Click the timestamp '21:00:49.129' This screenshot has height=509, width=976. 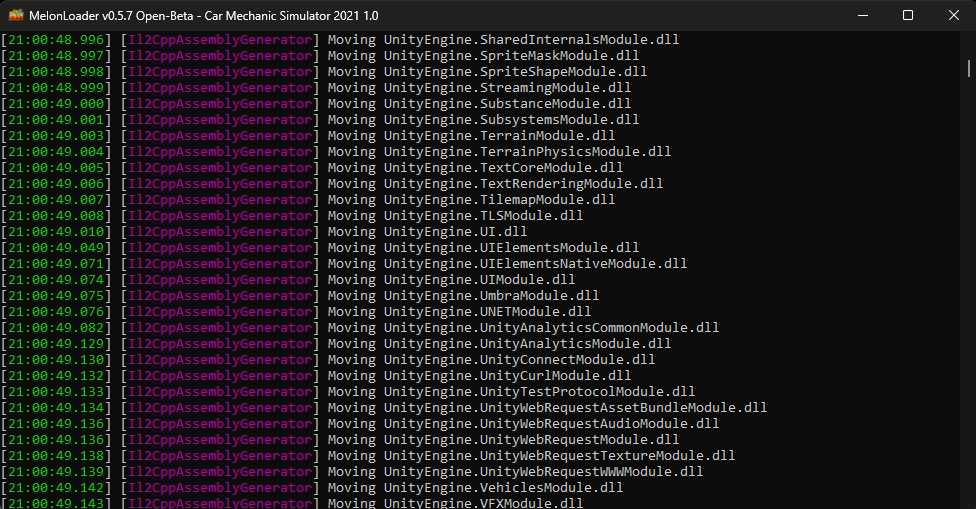tap(56, 343)
